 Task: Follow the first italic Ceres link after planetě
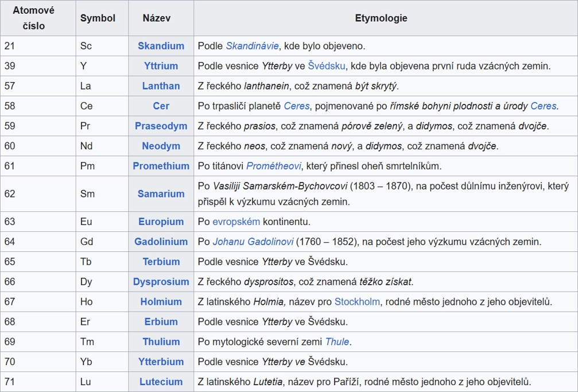click(x=297, y=106)
